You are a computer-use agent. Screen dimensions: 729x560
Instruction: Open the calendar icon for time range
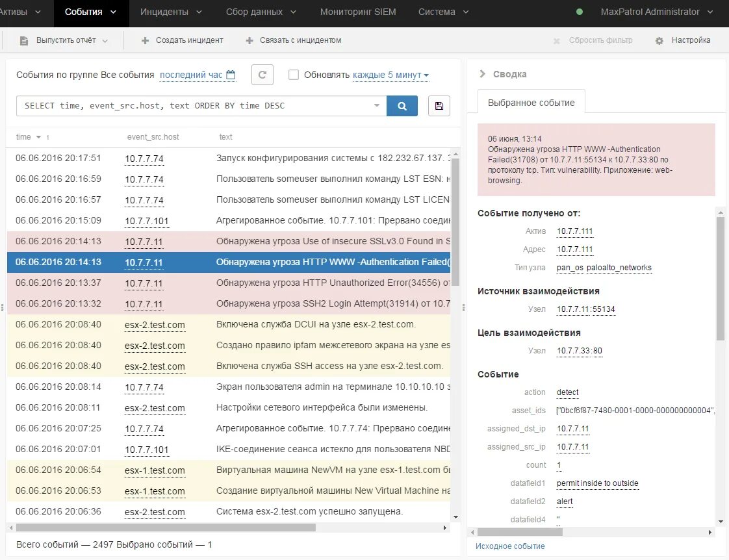tap(231, 74)
